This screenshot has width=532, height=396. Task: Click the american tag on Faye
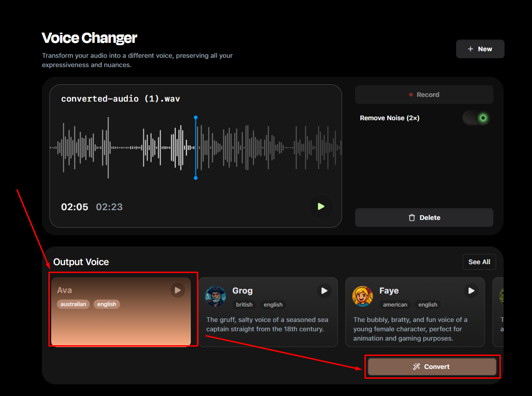(395, 305)
